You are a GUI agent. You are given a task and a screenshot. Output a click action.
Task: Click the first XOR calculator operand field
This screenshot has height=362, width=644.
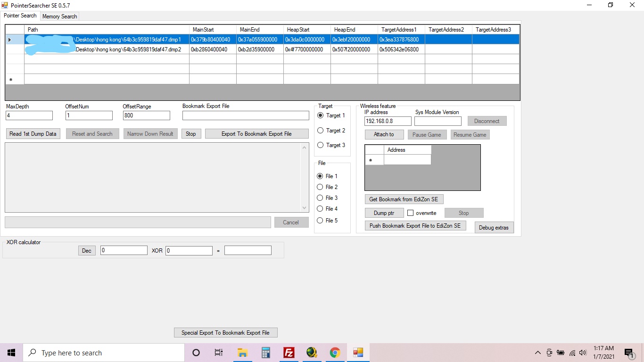pos(124,251)
